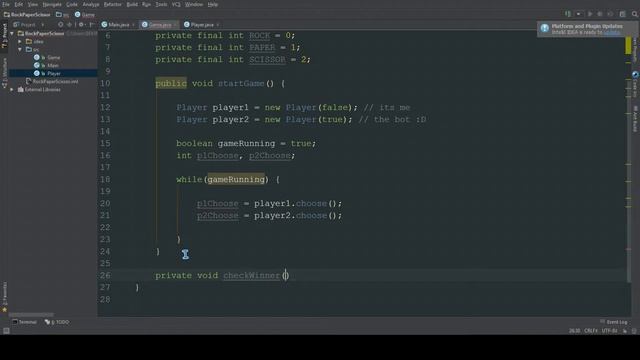
Task: Open the Code menu
Action: (72, 4)
